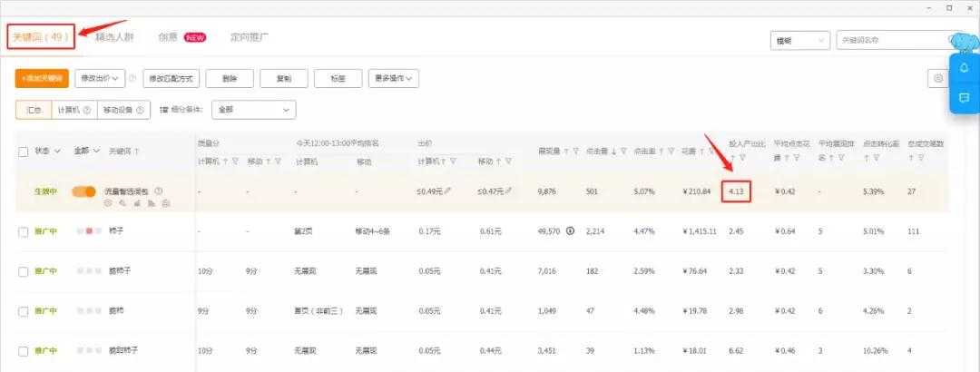Click the 修改匹配方式 button

pyautogui.click(x=171, y=79)
